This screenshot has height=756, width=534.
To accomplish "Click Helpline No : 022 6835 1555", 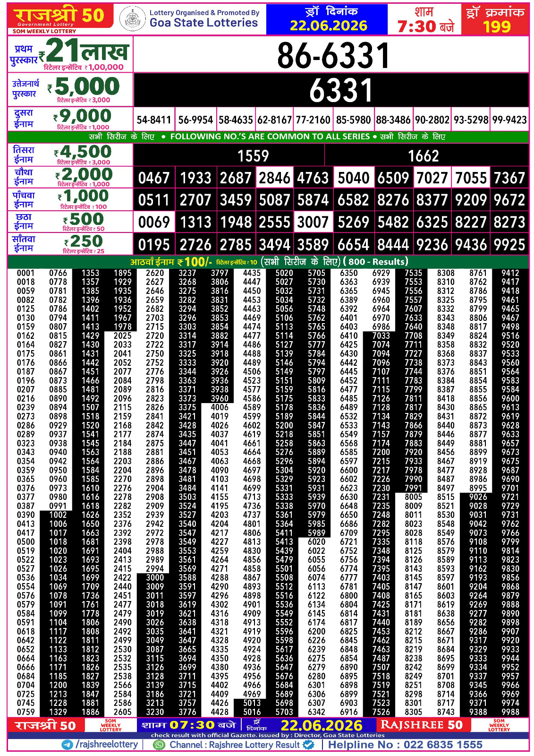I will point(405,745).
